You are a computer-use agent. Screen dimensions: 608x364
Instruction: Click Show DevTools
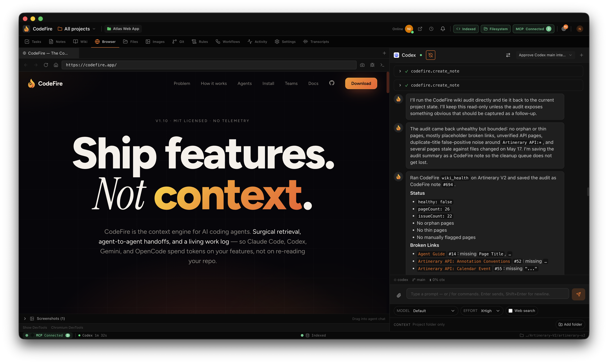tap(35, 327)
